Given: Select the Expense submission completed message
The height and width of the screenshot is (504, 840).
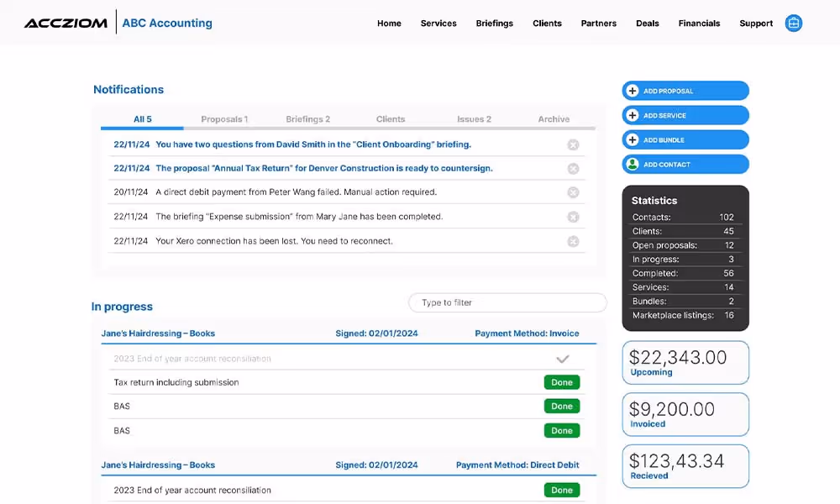Looking at the screenshot, I should point(300,217).
